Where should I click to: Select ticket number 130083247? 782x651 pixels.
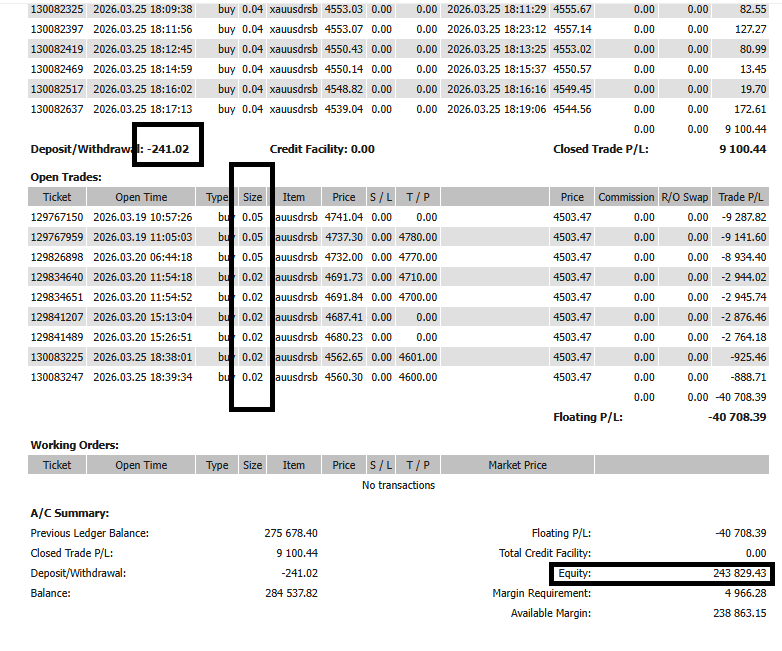click(x=57, y=377)
